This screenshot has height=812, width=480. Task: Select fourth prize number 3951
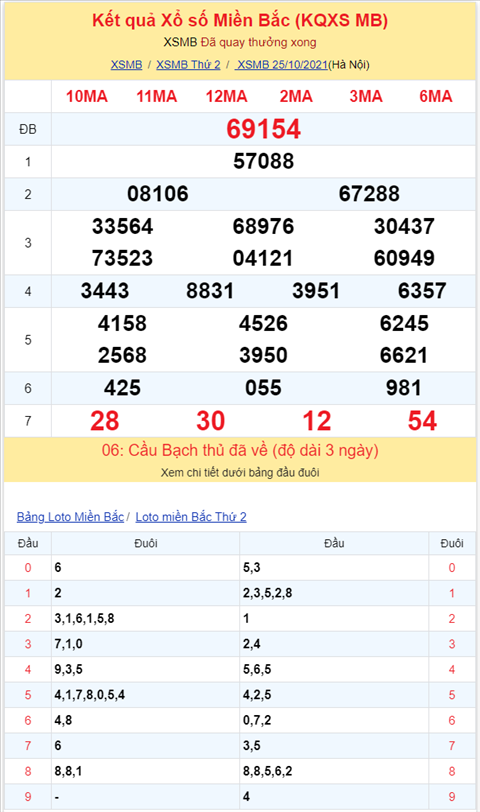click(316, 291)
